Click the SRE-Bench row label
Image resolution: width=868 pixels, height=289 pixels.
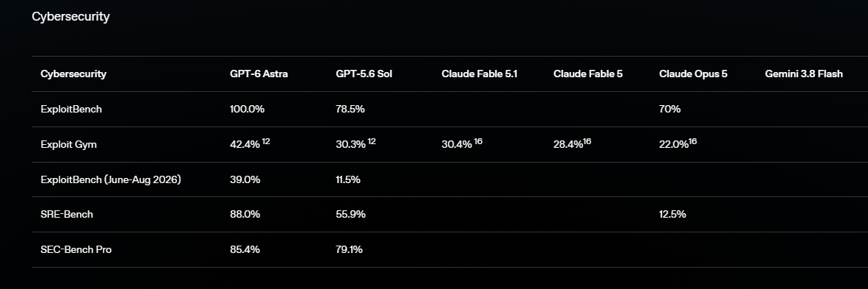coord(67,214)
